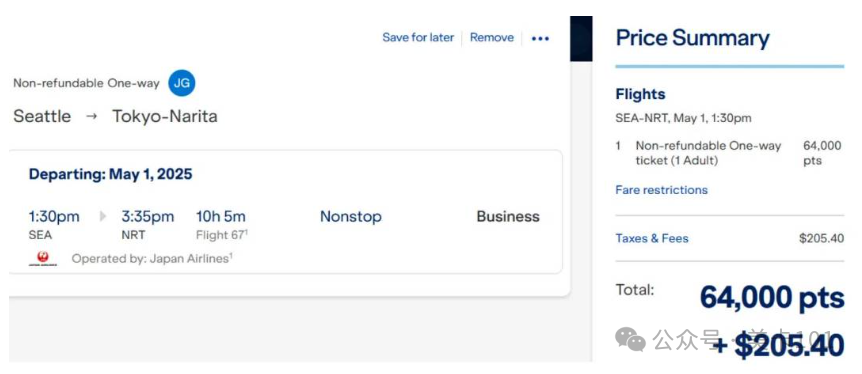This screenshot has height=374, width=862.
Task: View Taxes & Fees details
Action: 651,239
